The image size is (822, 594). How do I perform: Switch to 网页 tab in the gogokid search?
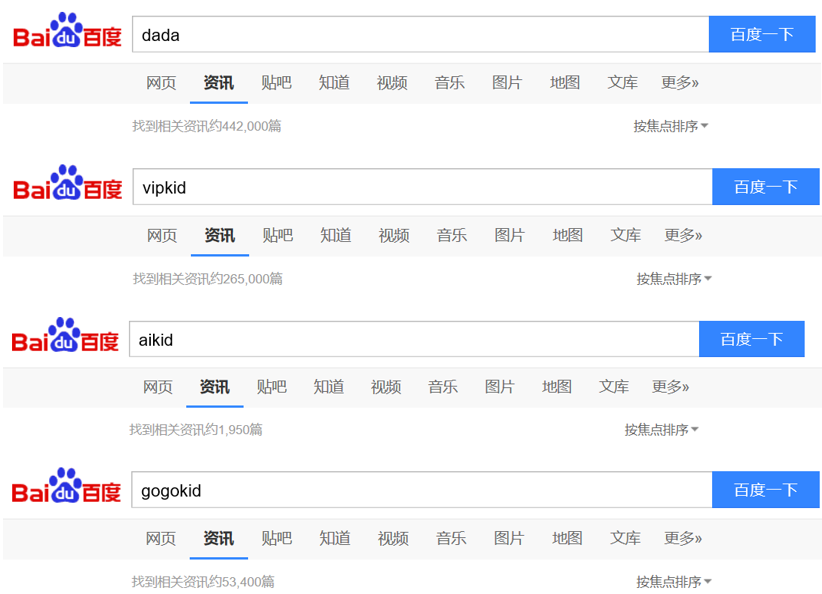tap(161, 538)
